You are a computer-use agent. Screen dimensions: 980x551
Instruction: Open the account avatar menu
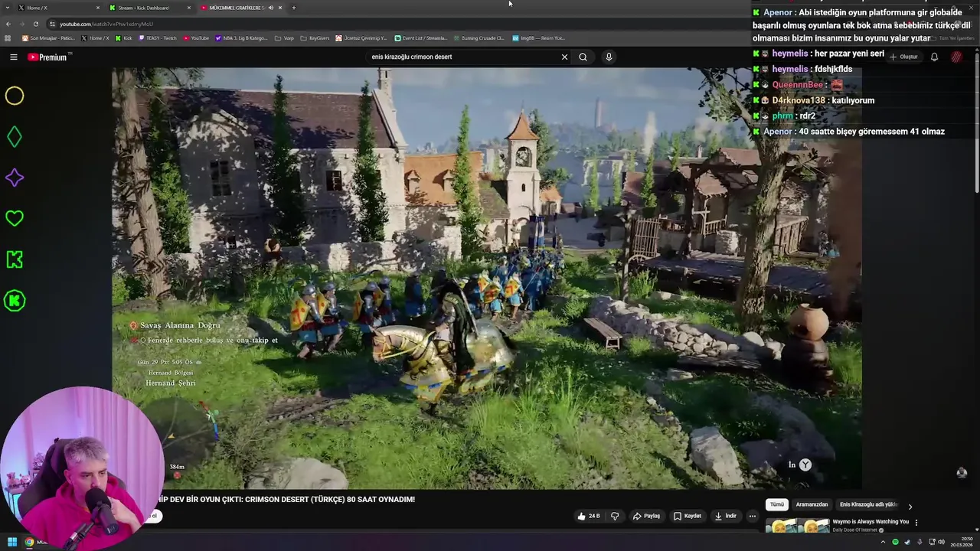pos(956,57)
